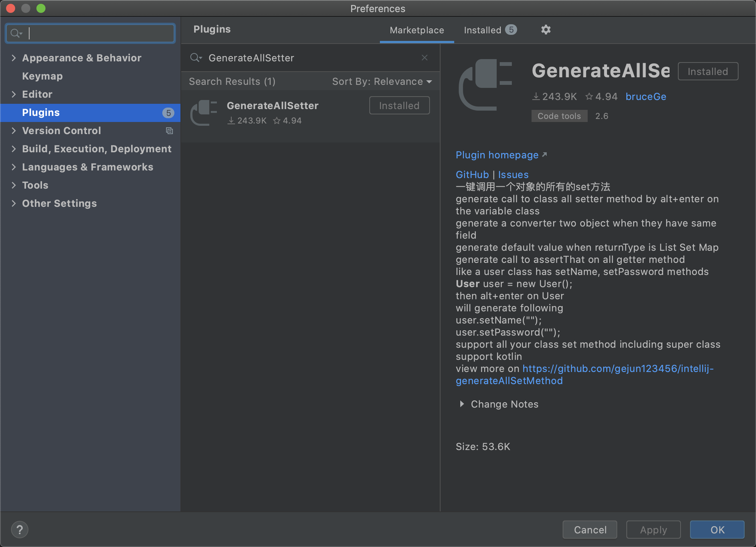Click the Installed tab count badge
The height and width of the screenshot is (547, 756).
pos(511,30)
